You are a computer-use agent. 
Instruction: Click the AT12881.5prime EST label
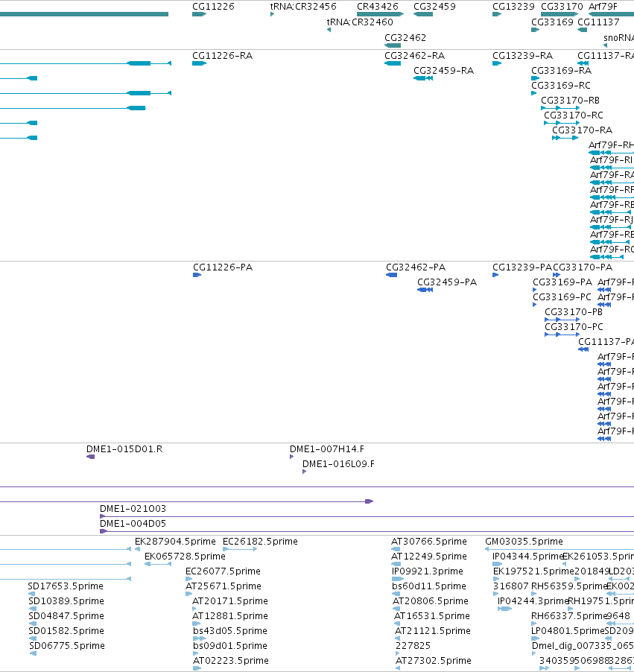point(229,616)
